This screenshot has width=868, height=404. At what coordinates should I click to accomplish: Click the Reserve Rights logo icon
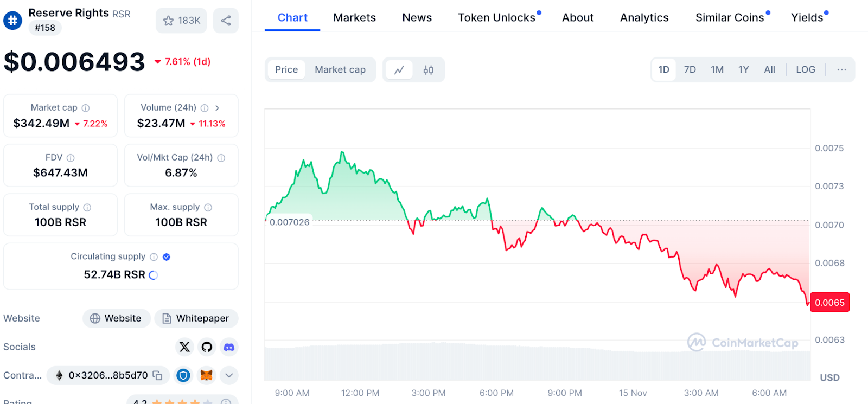[x=12, y=21]
